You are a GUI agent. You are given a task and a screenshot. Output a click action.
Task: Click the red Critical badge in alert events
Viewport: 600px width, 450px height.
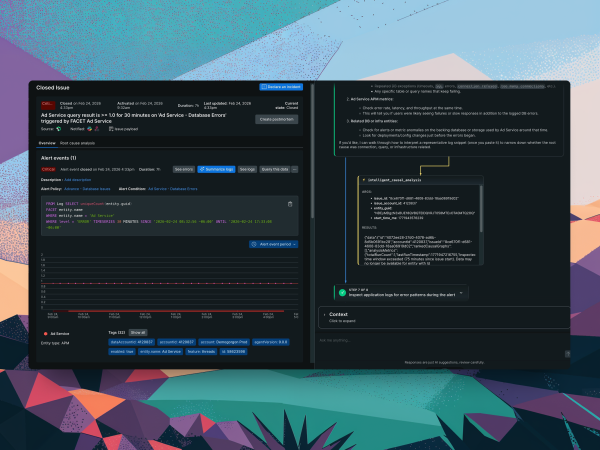coord(49,169)
